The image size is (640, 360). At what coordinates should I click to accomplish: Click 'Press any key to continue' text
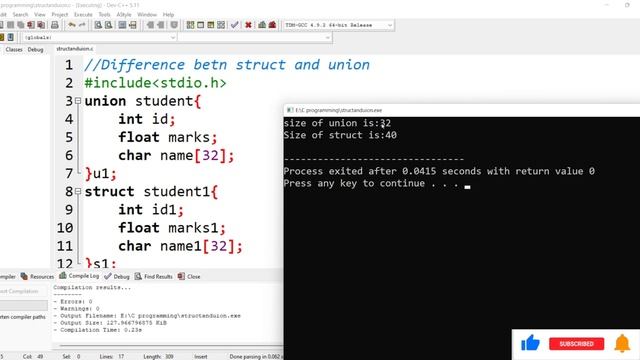371,183
